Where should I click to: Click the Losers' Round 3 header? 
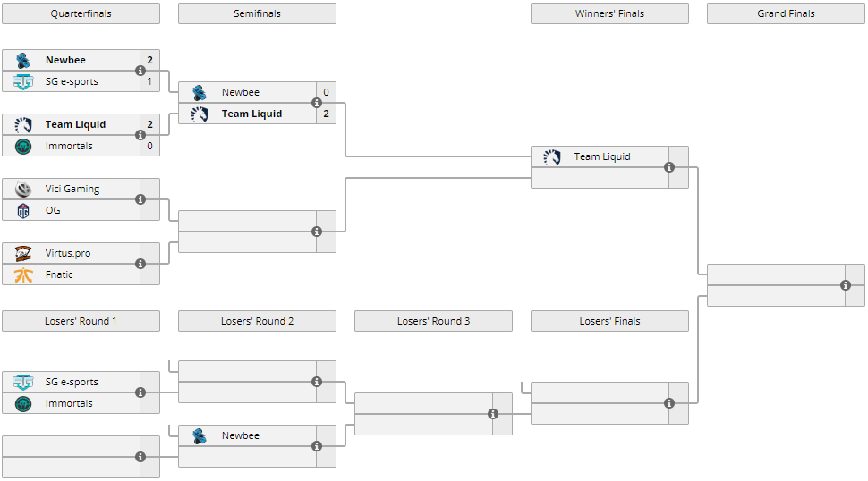433,321
